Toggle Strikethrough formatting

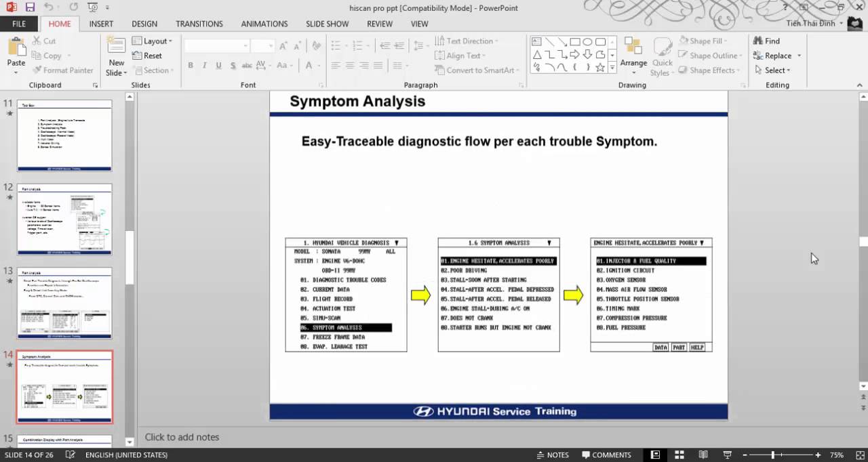pos(248,66)
